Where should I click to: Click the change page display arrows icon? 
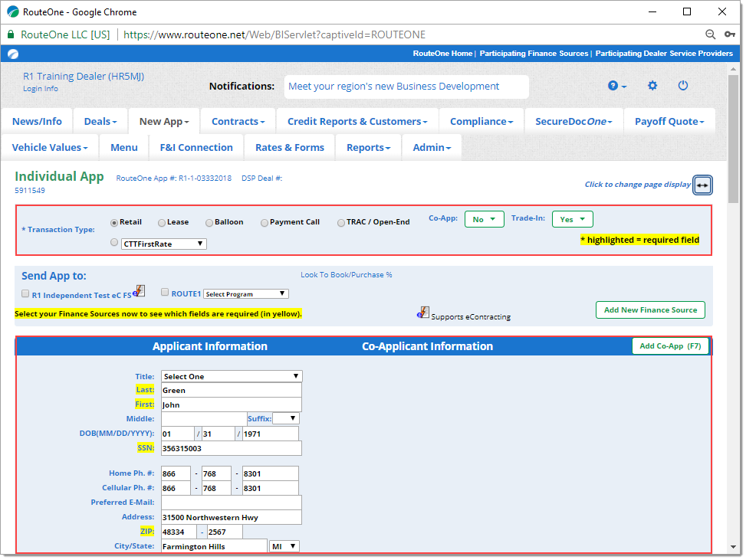(702, 185)
